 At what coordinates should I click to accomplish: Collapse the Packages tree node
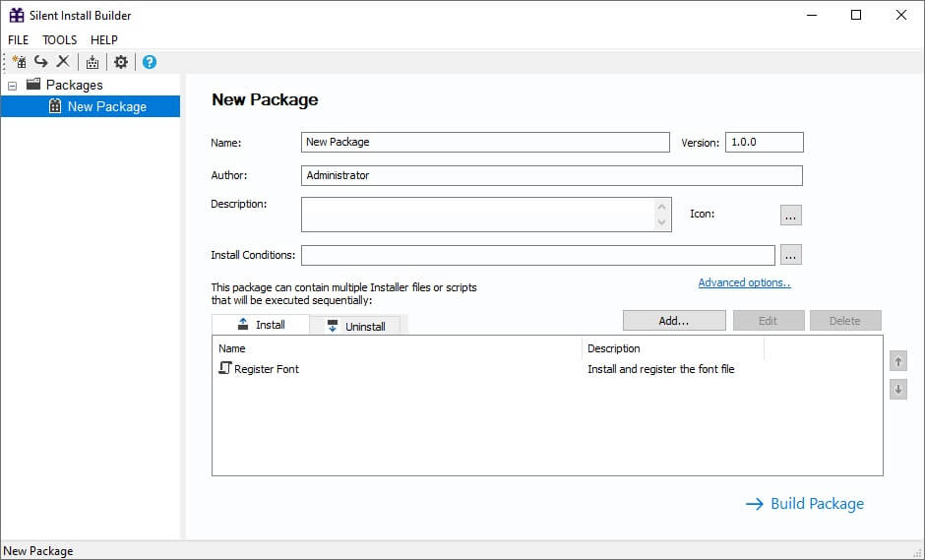pos(13,86)
